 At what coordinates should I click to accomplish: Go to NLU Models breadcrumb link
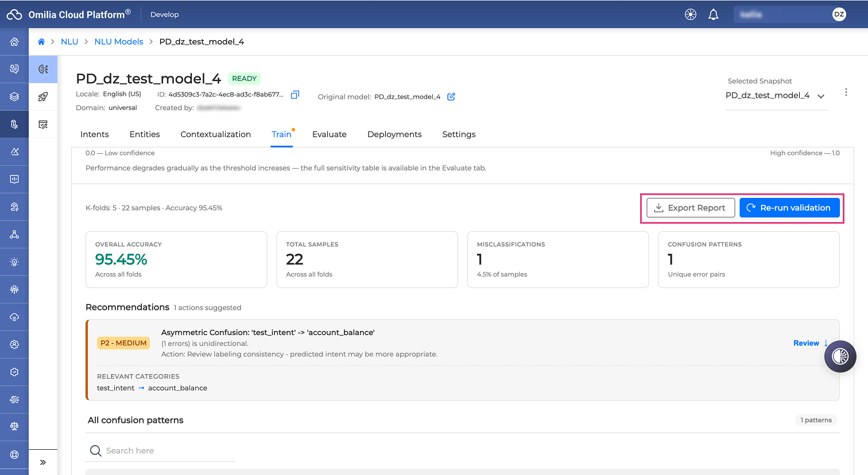coord(119,42)
